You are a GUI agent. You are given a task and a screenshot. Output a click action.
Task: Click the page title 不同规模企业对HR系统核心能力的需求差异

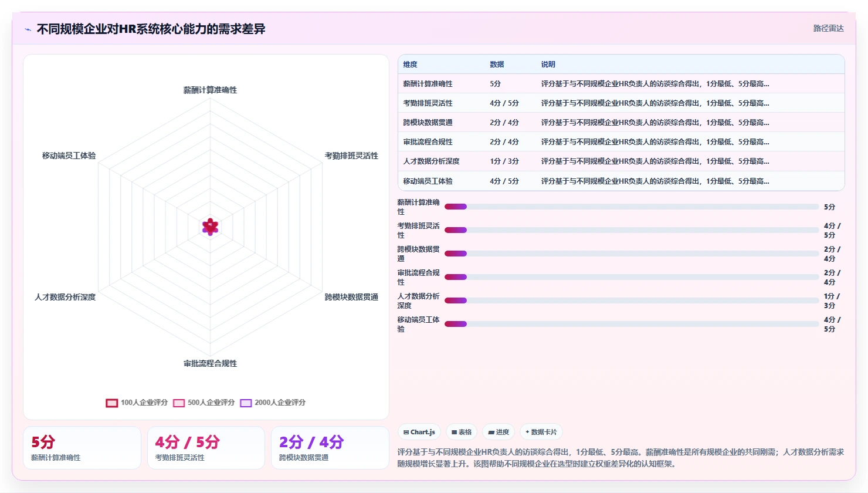151,29
